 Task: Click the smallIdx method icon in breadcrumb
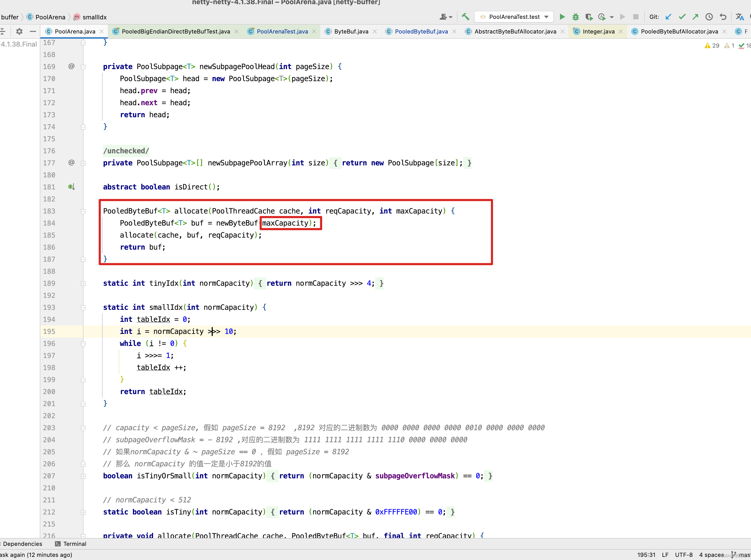pyautogui.click(x=77, y=16)
